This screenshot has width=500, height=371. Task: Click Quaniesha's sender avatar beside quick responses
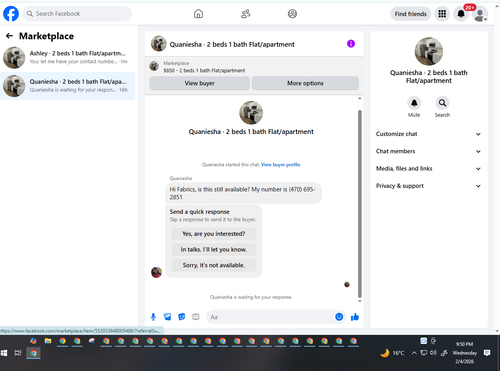pos(156,272)
